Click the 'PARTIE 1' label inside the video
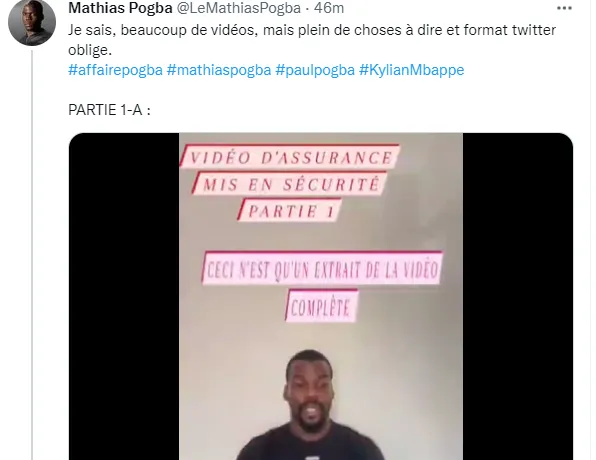 point(290,210)
